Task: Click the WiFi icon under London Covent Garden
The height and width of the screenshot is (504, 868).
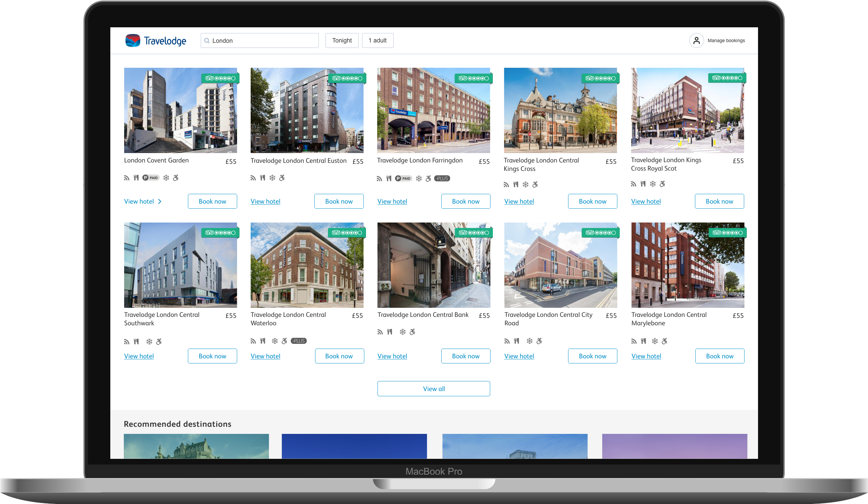Action: tap(127, 178)
